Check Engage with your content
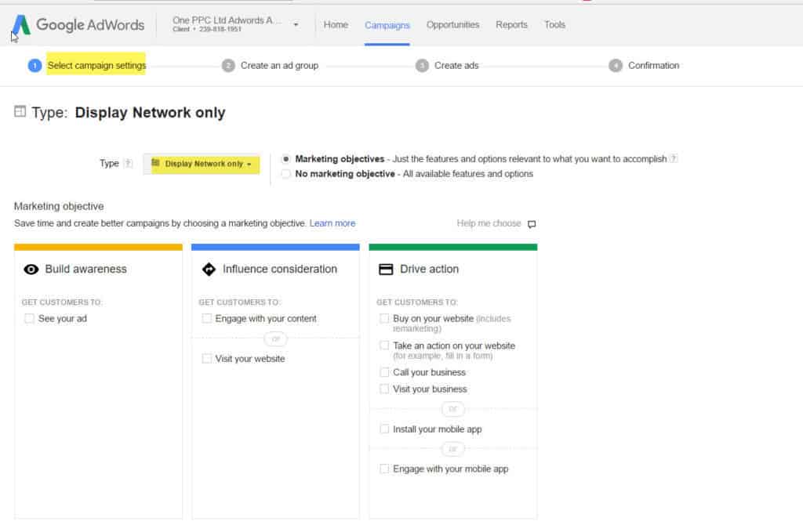 (x=207, y=318)
